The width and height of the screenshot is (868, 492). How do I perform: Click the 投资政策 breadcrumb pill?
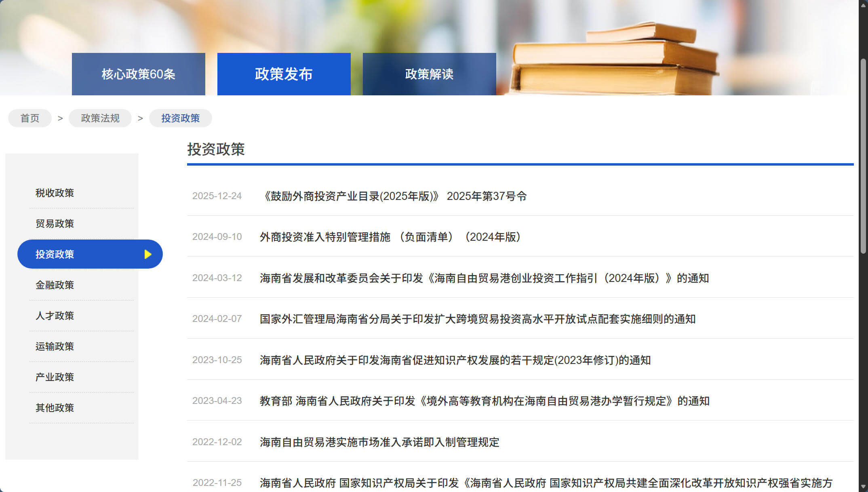[x=180, y=118]
